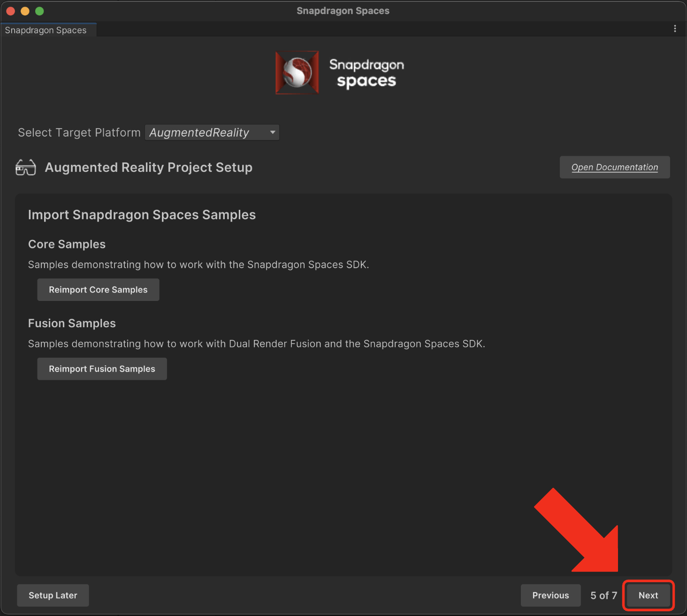
Task: Click the 'Select Target Platform' label
Action: (79, 132)
